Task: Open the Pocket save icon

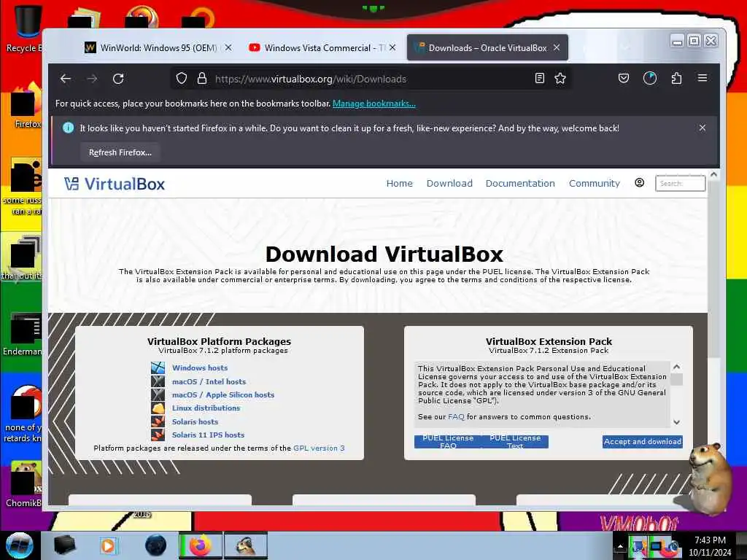Action: (x=623, y=78)
